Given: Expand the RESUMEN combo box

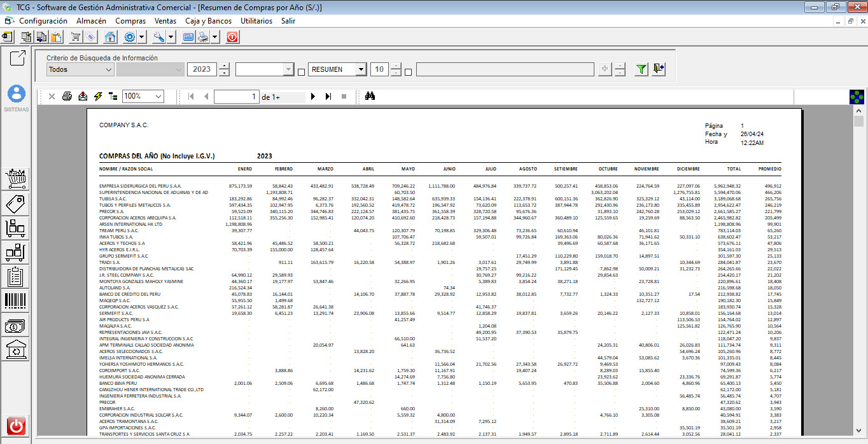Looking at the screenshot, I should [361, 69].
